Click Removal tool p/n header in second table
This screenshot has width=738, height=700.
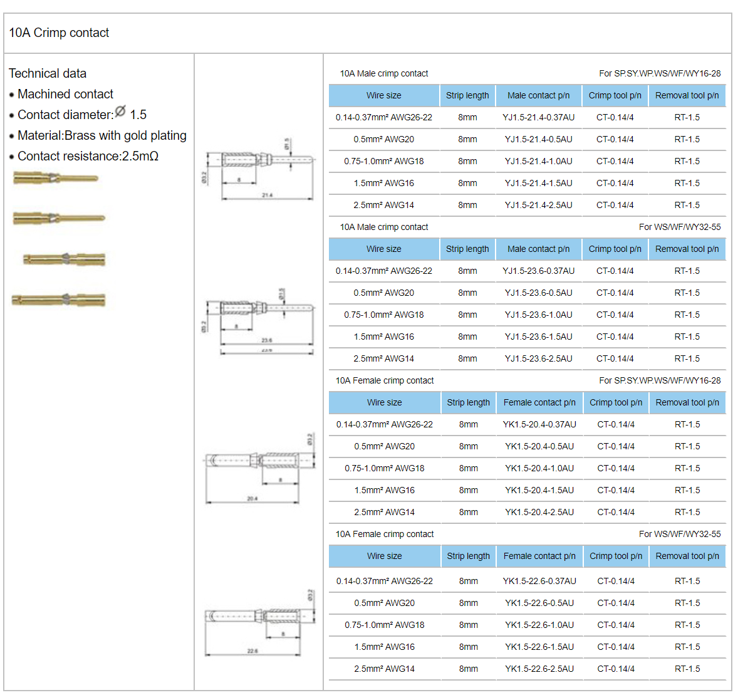[x=687, y=249]
